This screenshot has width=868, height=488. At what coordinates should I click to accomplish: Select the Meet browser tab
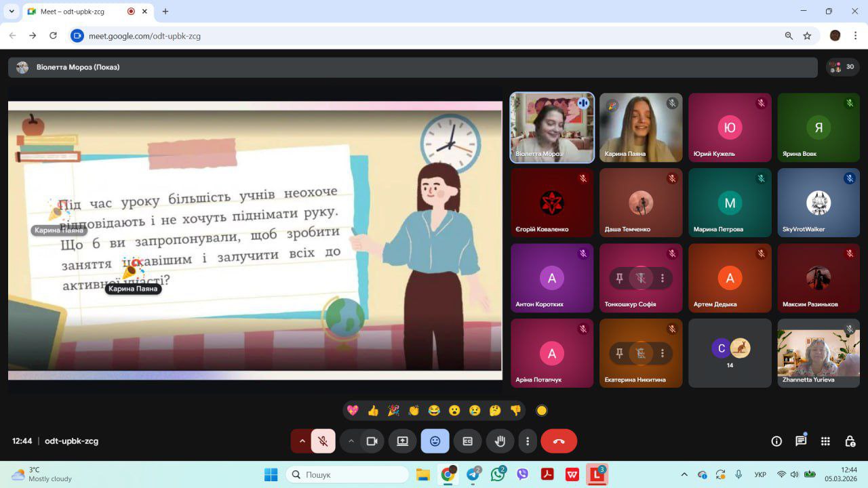pyautogui.click(x=75, y=12)
